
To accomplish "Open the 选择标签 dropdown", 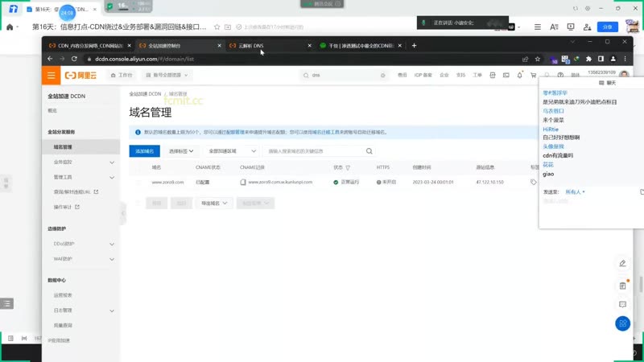I will click(181, 151).
